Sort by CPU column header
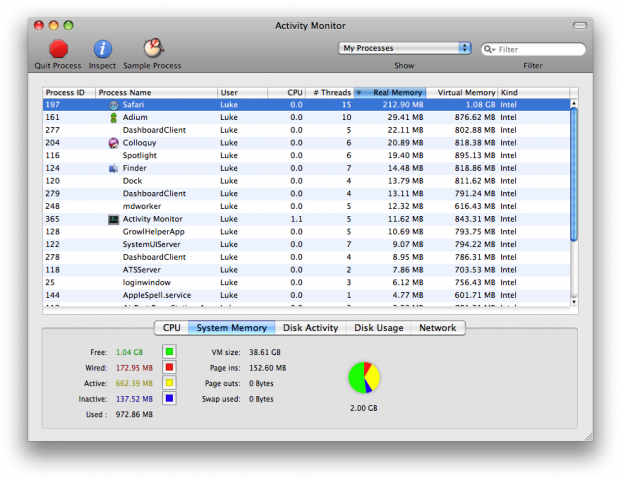The height and width of the screenshot is (480, 621). coord(286,93)
